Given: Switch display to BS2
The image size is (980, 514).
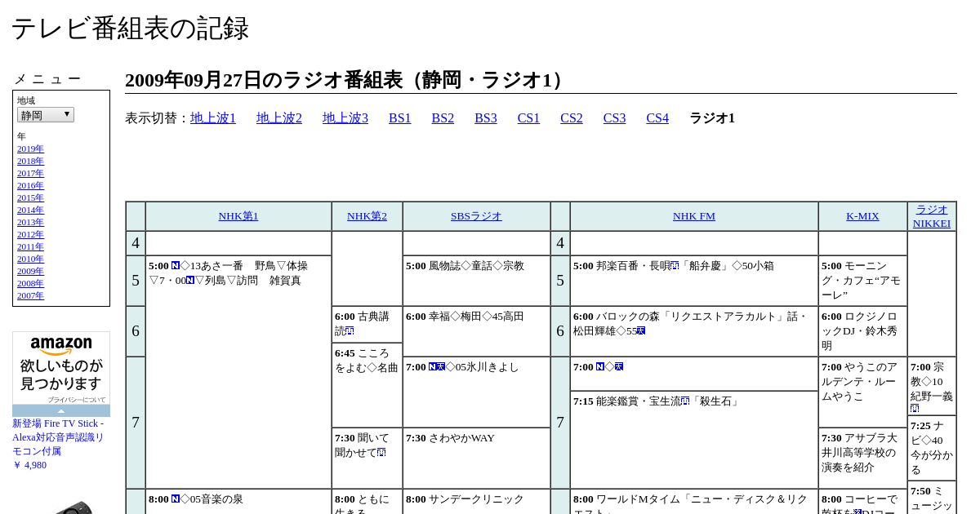Looking at the screenshot, I should (x=443, y=118).
